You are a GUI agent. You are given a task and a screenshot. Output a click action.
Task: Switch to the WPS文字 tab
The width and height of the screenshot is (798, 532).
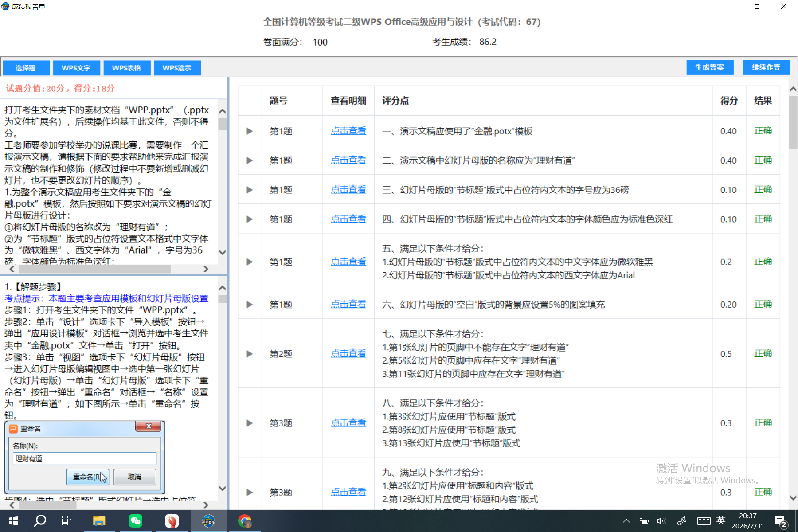[76, 68]
